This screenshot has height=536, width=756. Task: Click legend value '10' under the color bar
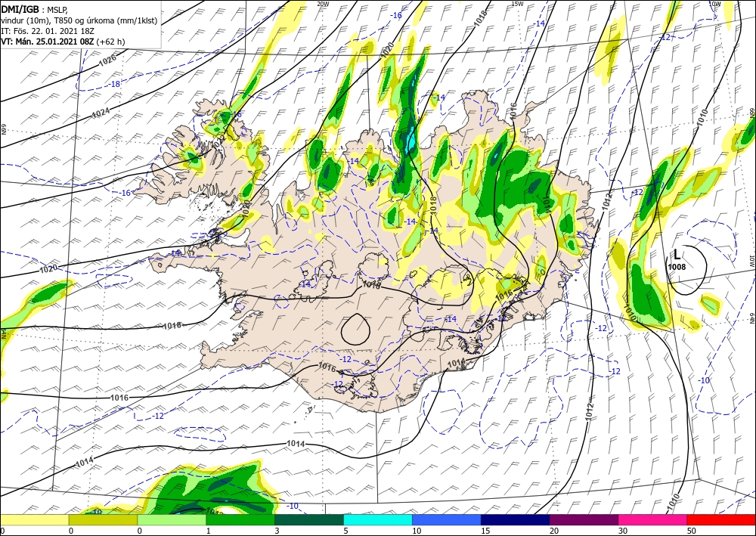(x=416, y=531)
